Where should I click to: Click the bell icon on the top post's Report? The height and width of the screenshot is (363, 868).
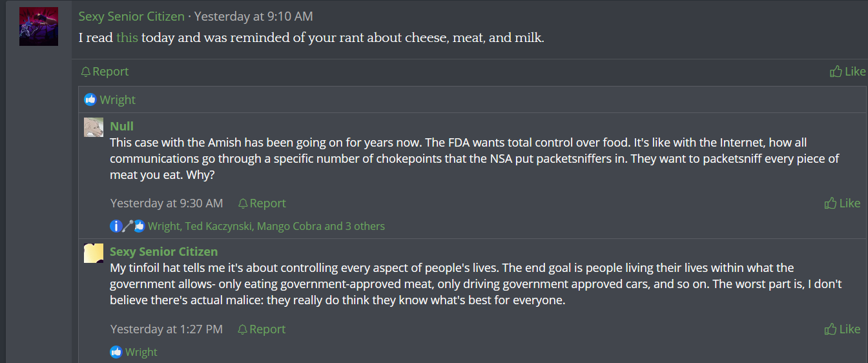click(x=85, y=72)
